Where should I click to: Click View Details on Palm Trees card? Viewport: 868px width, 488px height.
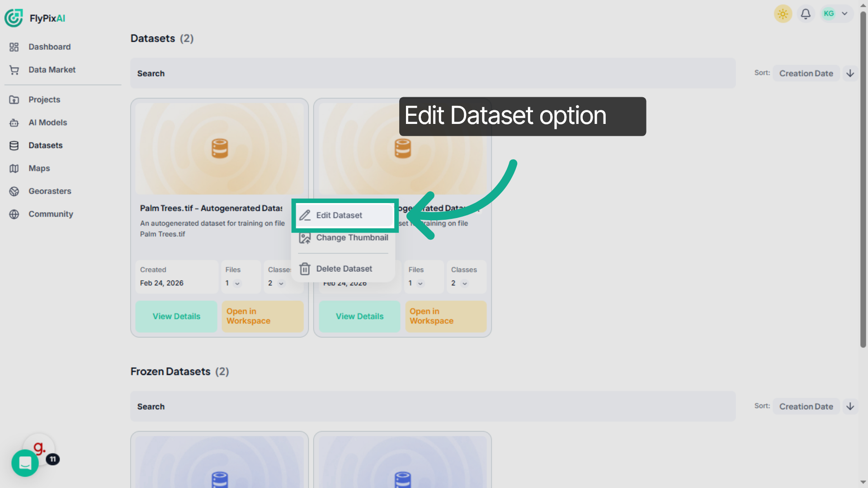click(176, 317)
